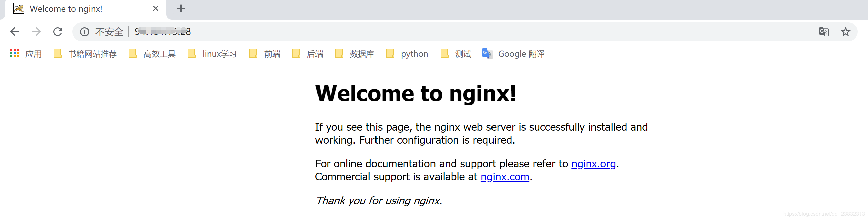Follow the nginx.org link
The height and width of the screenshot is (220, 868).
[593, 164]
